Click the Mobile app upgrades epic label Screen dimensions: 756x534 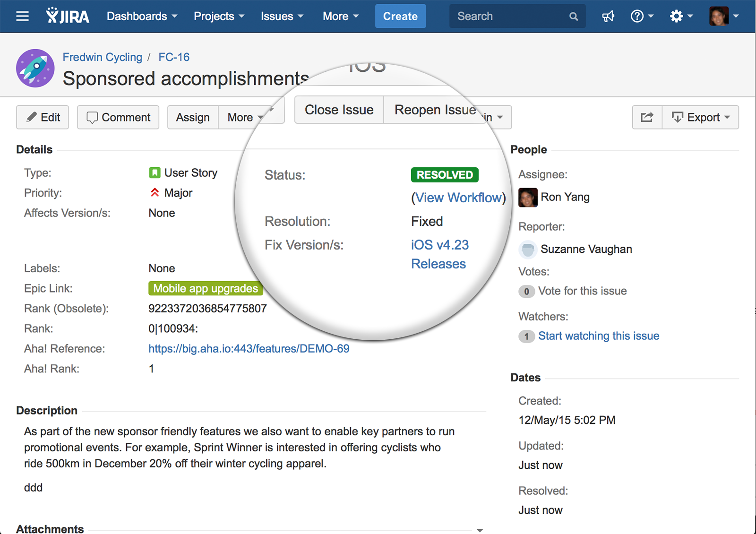click(x=206, y=288)
